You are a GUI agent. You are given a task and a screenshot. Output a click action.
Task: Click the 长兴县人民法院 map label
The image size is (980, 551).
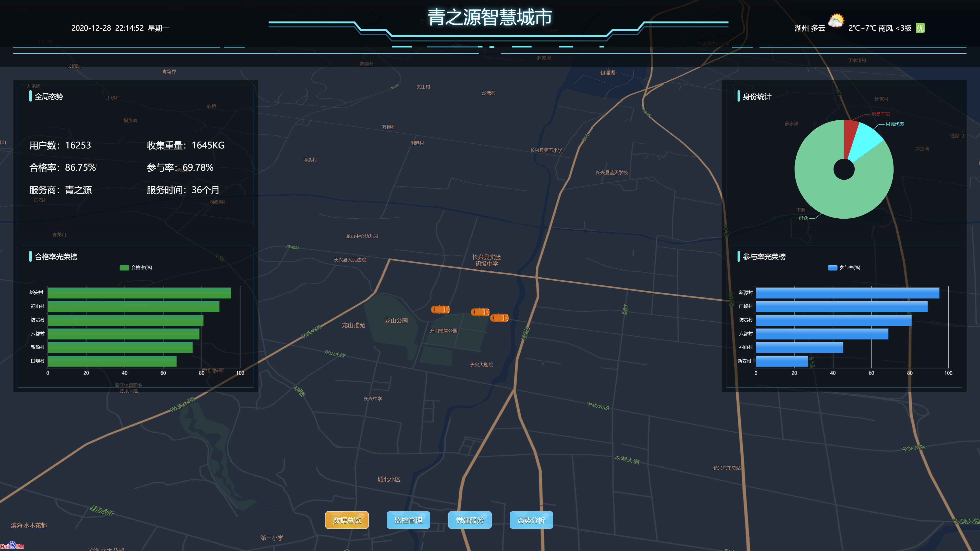tap(350, 260)
